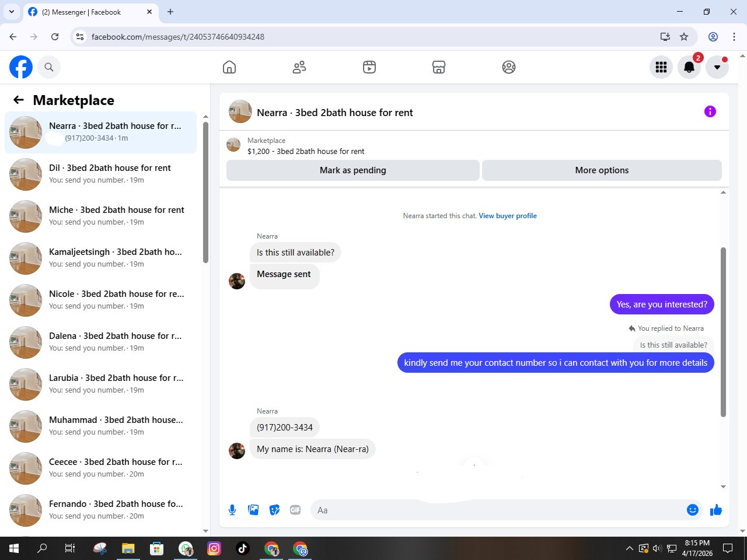Bookmark this page with star icon
747x560 pixels.
click(684, 37)
